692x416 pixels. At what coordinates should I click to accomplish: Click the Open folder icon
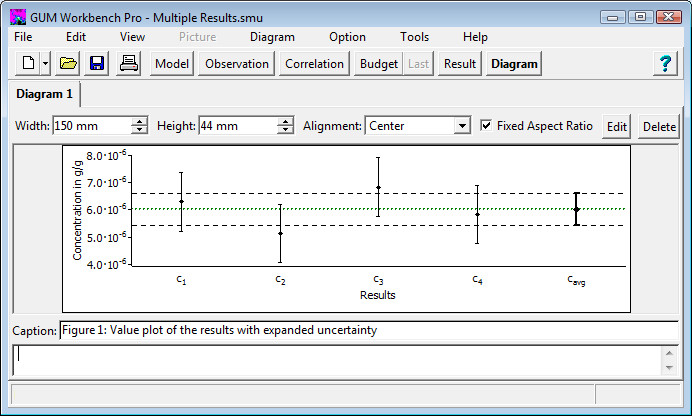tap(68, 64)
